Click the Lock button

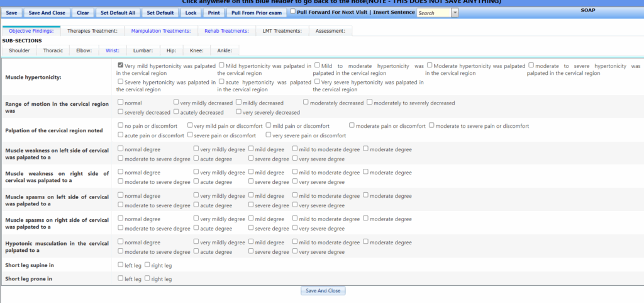click(191, 13)
